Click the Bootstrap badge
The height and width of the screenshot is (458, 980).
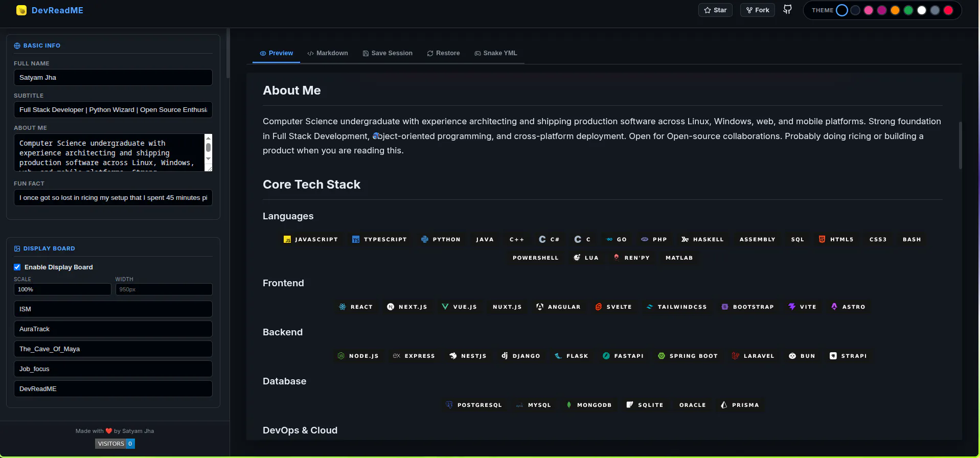coord(747,307)
